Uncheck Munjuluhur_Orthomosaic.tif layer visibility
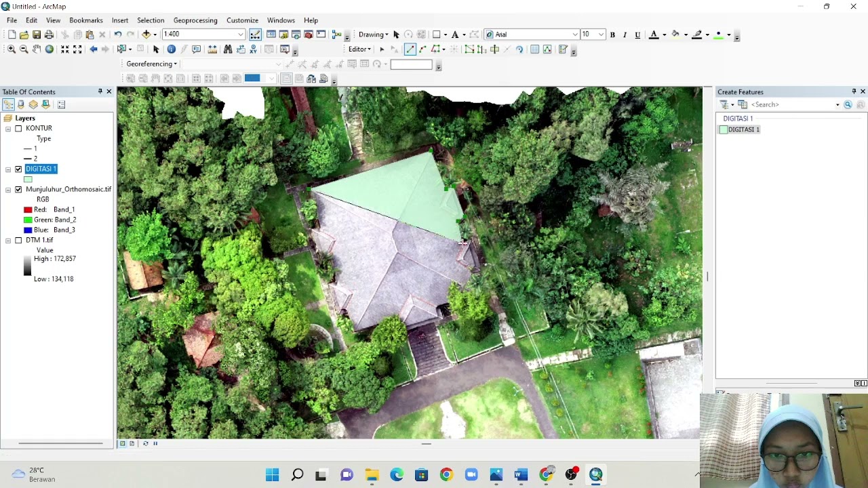The width and height of the screenshot is (868, 488). click(x=18, y=189)
